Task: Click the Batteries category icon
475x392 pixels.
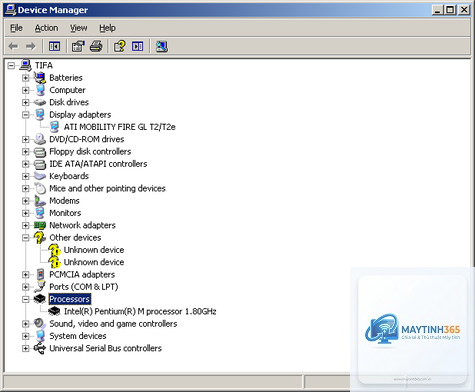Action: (x=40, y=78)
